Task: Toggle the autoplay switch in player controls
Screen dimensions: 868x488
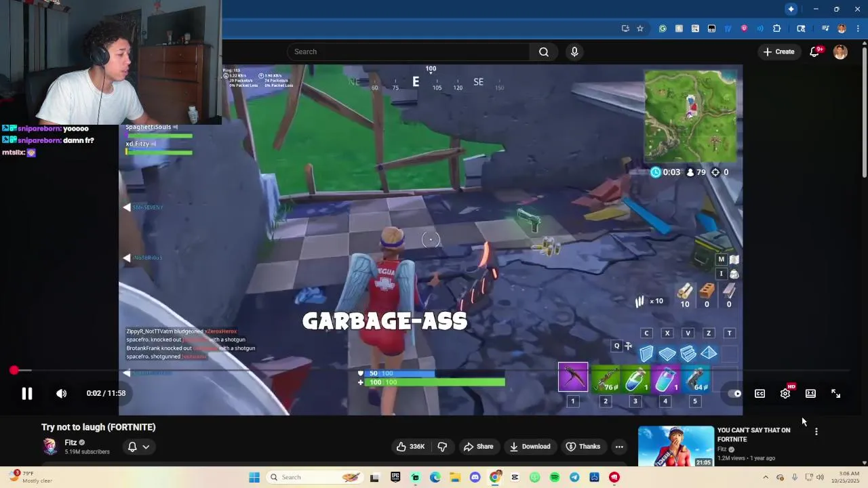Action: pyautogui.click(x=734, y=393)
